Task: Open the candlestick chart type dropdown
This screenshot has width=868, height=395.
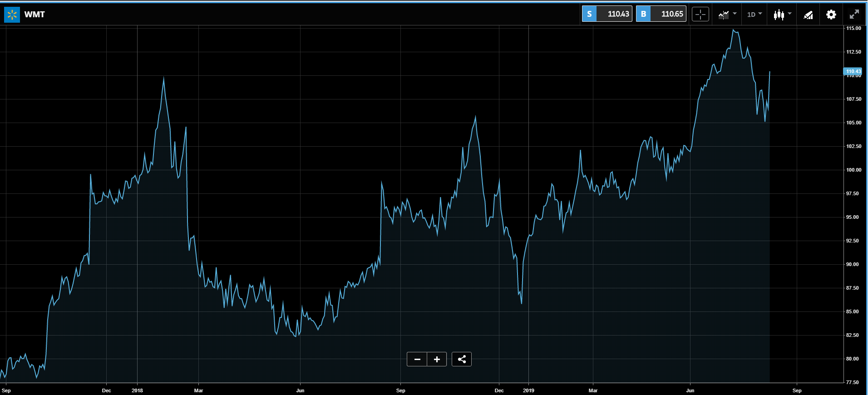Action: [782, 15]
